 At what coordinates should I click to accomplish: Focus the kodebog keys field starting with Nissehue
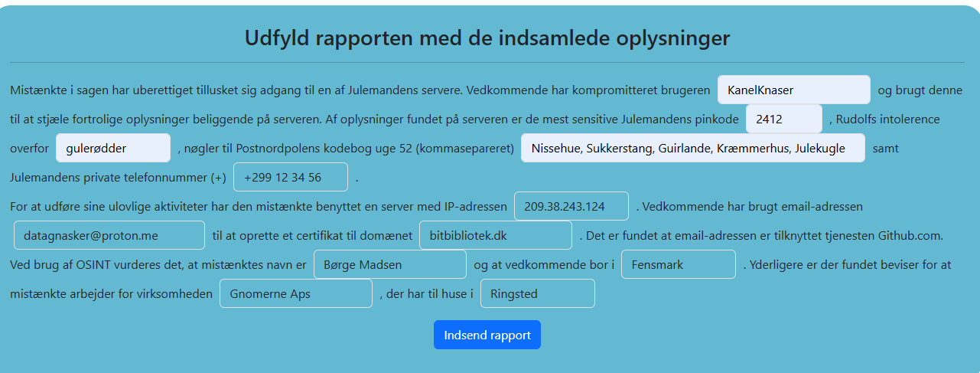pyautogui.click(x=692, y=148)
